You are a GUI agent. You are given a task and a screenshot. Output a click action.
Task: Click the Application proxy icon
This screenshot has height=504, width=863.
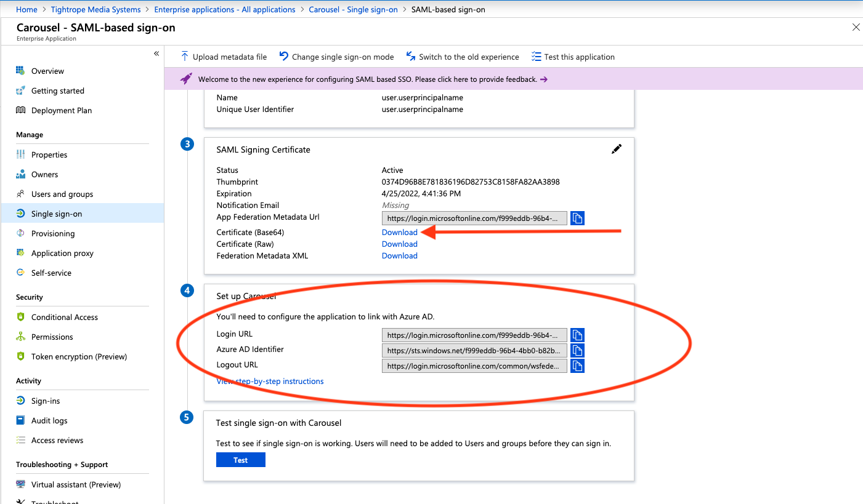point(20,253)
